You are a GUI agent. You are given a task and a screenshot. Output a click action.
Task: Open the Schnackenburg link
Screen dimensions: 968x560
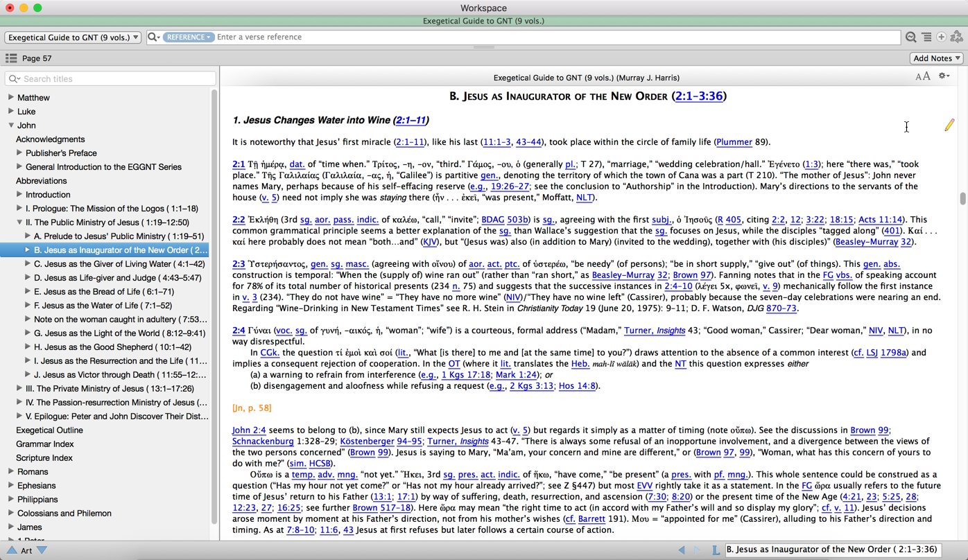coord(263,441)
